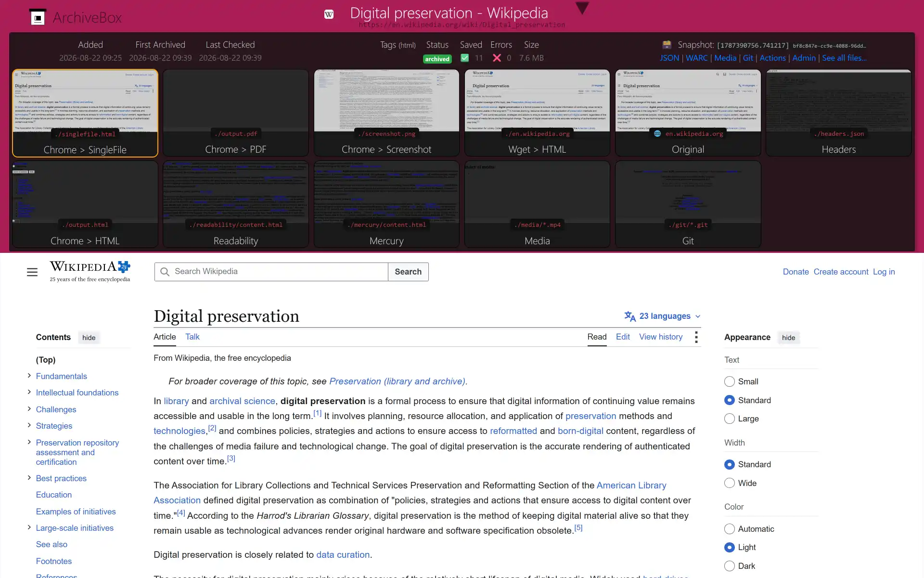The image size is (924, 578).
Task: Click the archived status badge
Action: pyautogui.click(x=437, y=59)
